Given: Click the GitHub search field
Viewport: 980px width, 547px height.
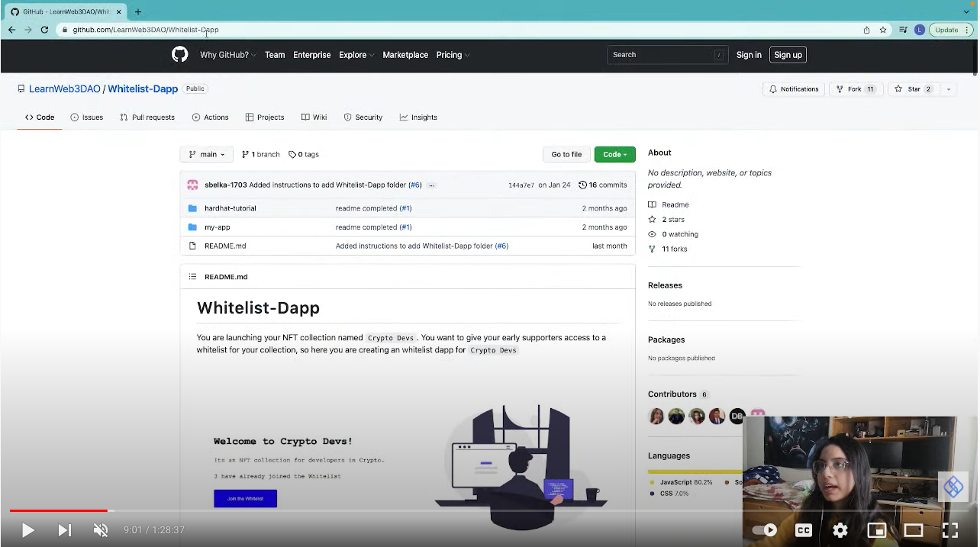Looking at the screenshot, I should click(664, 54).
